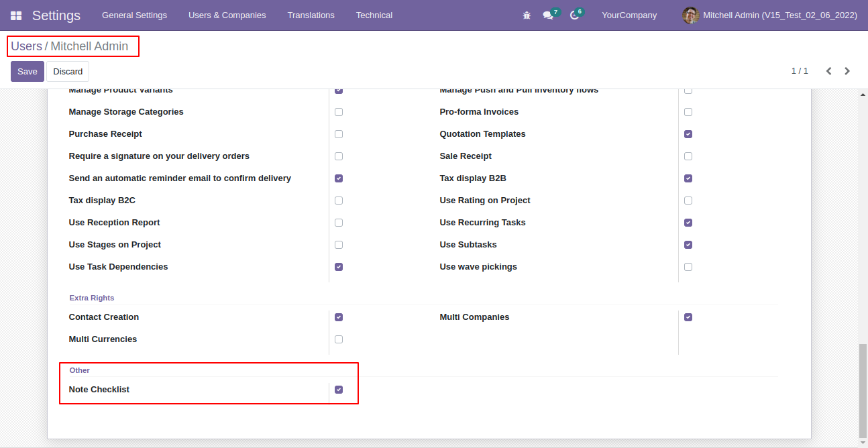Enable Use Stages on Project checkbox
This screenshot has height=448, width=868.
(339, 245)
